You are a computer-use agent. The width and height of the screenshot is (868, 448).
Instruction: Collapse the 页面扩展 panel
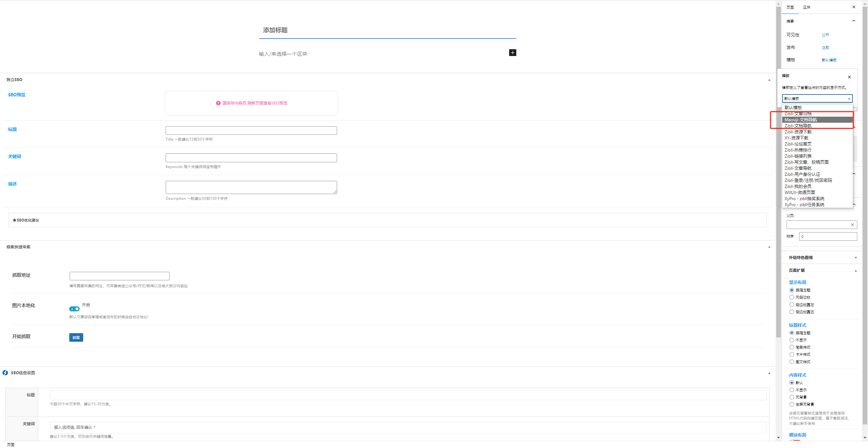(x=856, y=271)
